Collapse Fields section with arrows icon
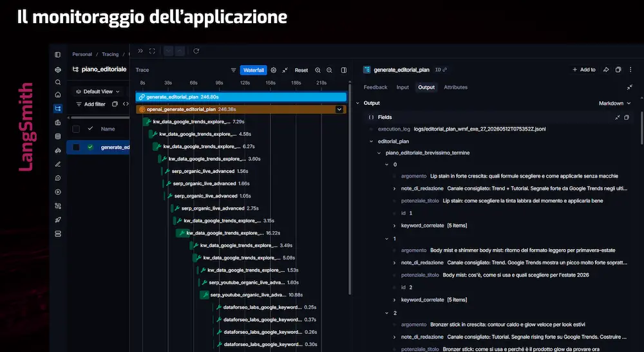Viewport: 644px width, 352px height. [618, 117]
